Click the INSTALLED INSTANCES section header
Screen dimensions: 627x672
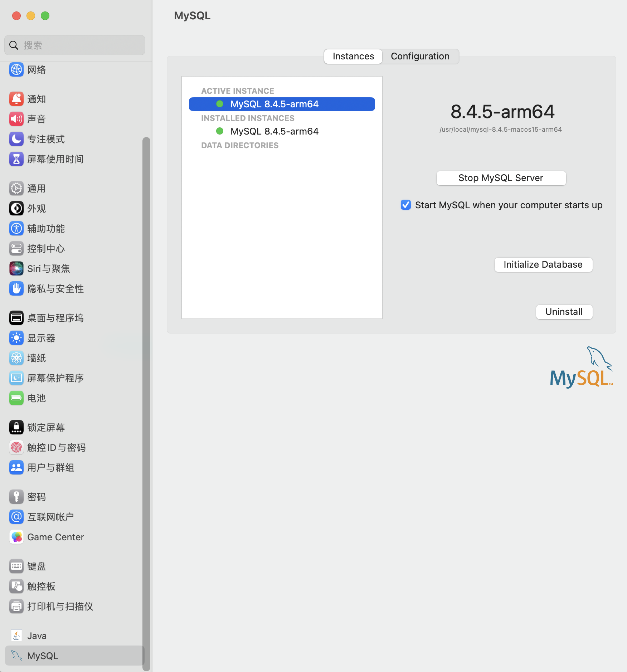coord(248,118)
